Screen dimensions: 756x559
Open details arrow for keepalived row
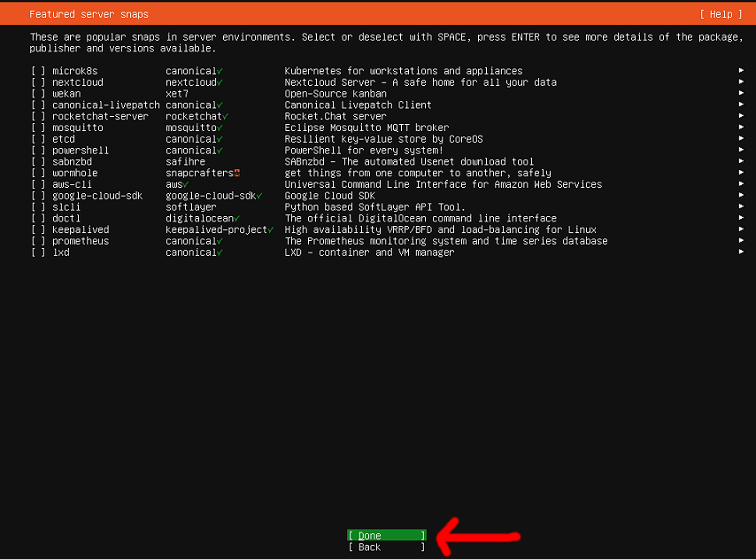click(x=741, y=229)
